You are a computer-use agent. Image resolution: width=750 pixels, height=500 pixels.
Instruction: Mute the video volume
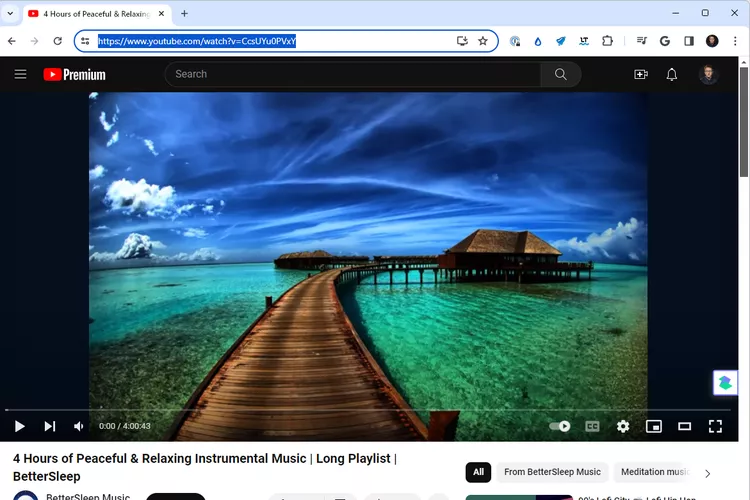[x=79, y=426]
